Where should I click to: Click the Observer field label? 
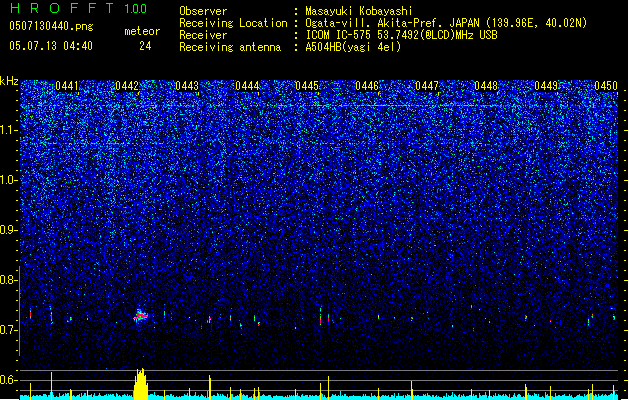[x=203, y=11]
